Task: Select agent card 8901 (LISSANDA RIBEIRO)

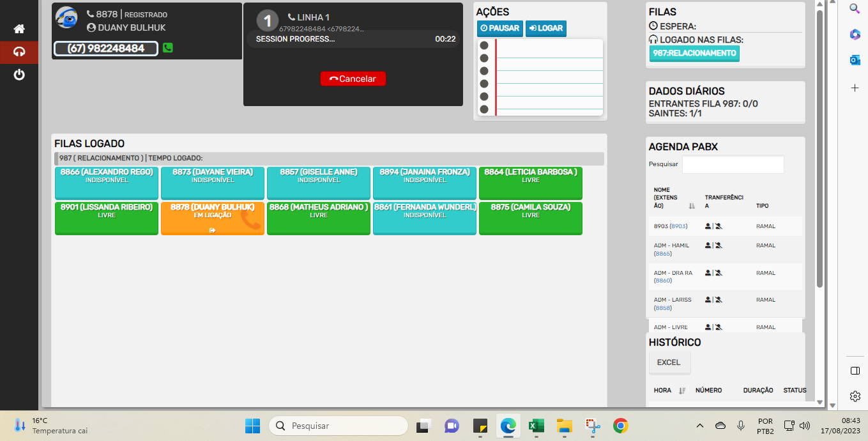Action: [107, 218]
